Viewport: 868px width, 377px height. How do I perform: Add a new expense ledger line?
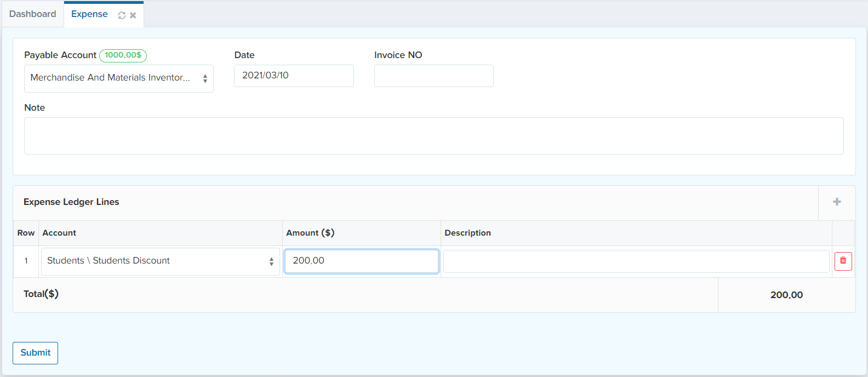point(837,202)
